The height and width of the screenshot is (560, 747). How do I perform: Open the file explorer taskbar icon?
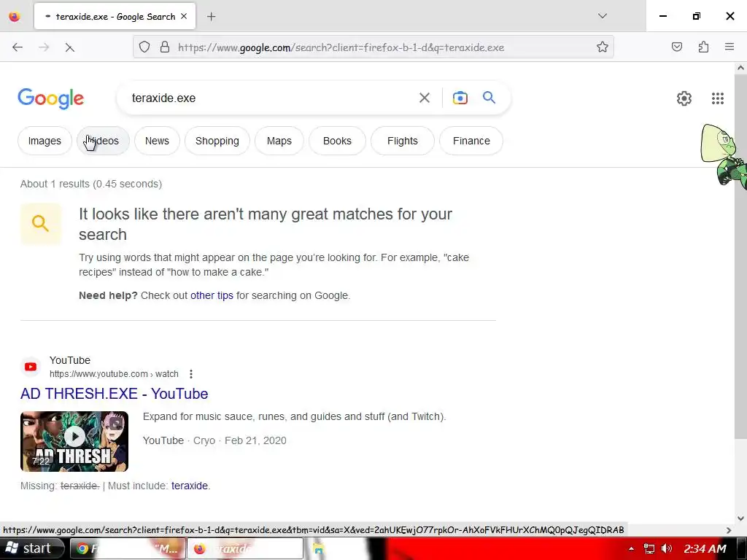(319, 548)
